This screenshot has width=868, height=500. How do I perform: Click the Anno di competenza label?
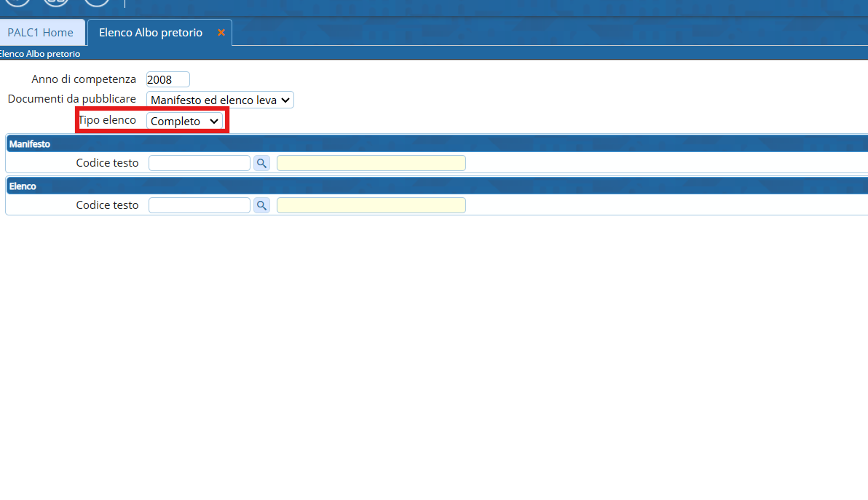coord(84,79)
